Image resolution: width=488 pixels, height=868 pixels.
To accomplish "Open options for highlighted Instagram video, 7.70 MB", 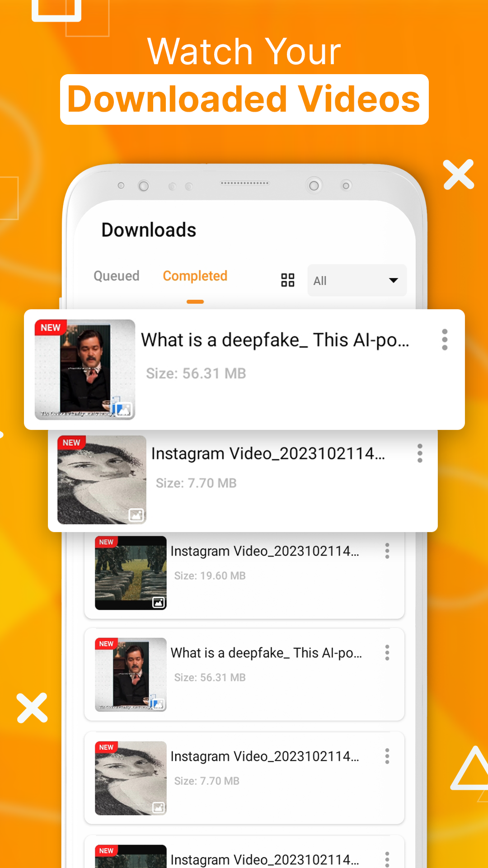I will [420, 453].
